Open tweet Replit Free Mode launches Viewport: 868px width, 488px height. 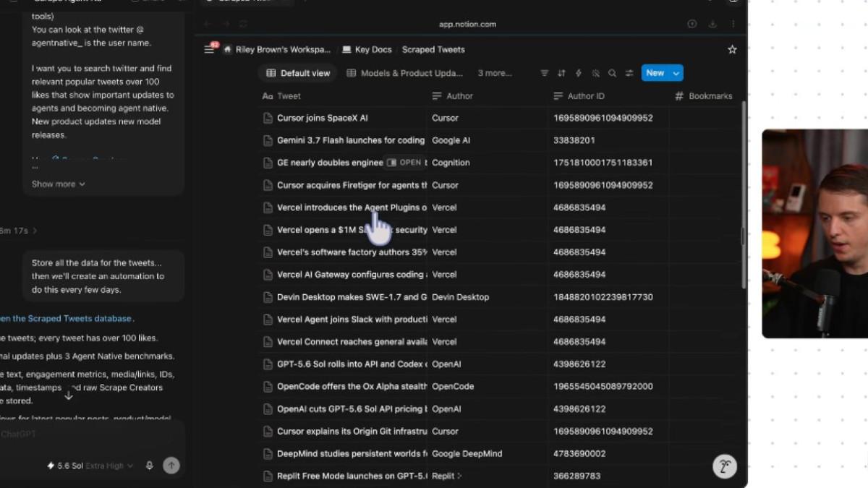point(352,476)
